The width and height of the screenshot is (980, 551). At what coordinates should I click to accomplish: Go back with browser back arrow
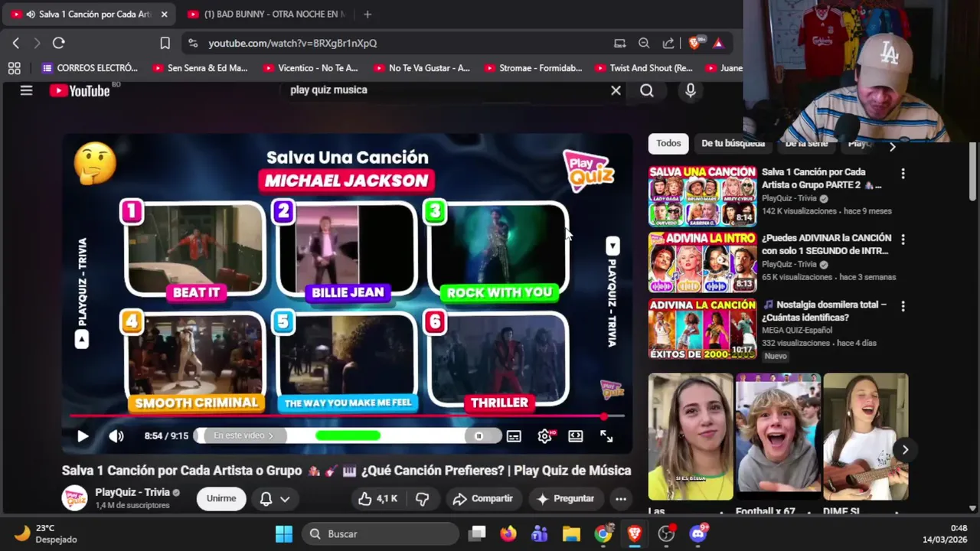[16, 43]
